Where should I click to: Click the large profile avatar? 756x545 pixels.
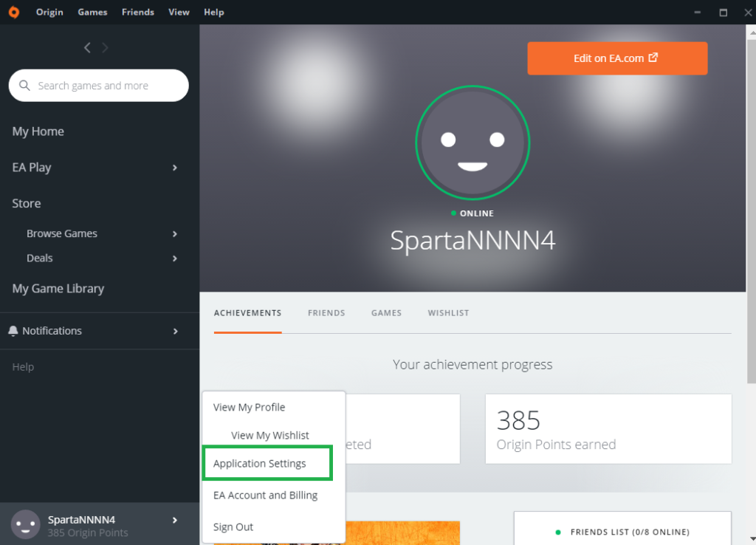(x=472, y=143)
